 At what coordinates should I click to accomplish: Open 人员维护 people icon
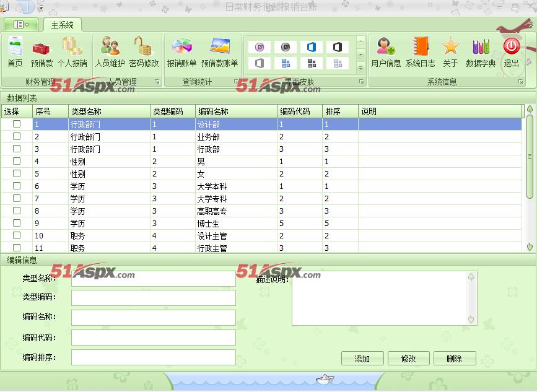110,46
